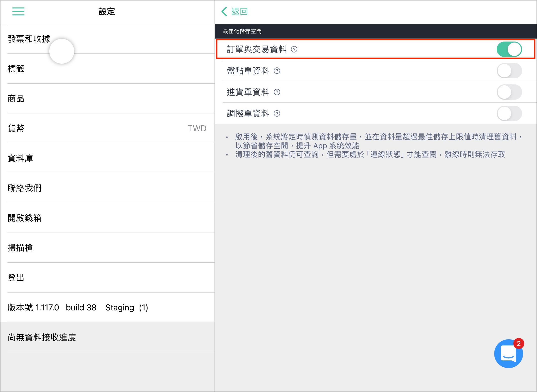
Task: Open the hamburger menu icon
Action: coord(18,11)
